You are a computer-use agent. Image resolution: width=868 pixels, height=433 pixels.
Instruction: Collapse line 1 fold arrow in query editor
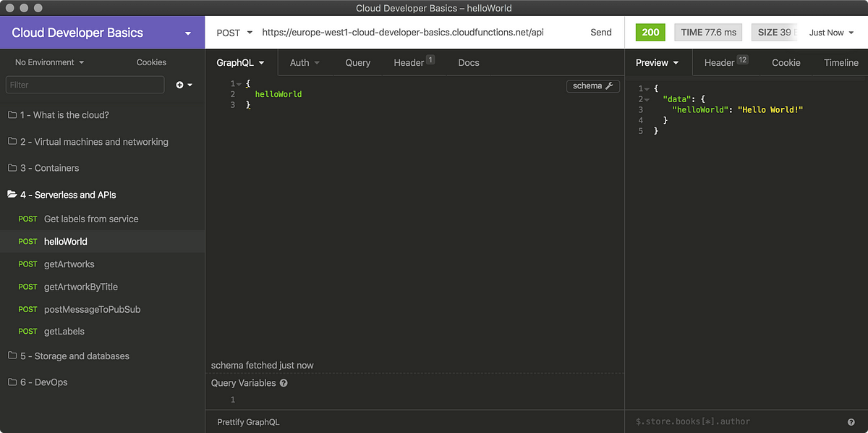click(239, 84)
